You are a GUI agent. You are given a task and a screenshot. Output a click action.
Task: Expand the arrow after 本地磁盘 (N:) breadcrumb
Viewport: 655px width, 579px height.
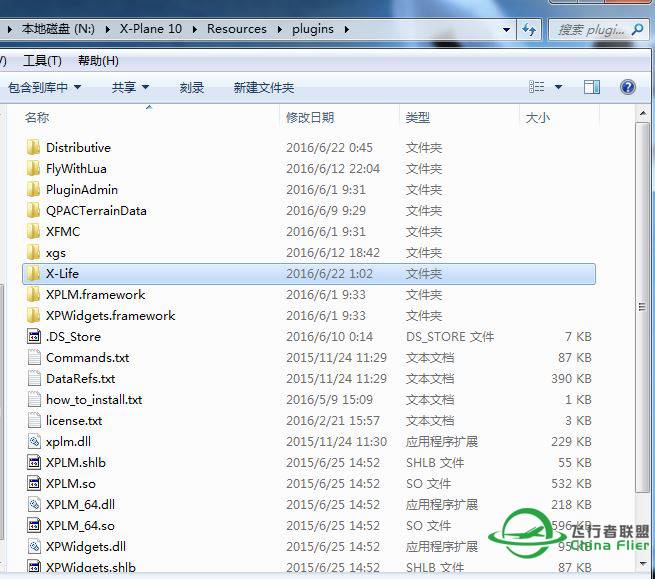click(x=108, y=29)
